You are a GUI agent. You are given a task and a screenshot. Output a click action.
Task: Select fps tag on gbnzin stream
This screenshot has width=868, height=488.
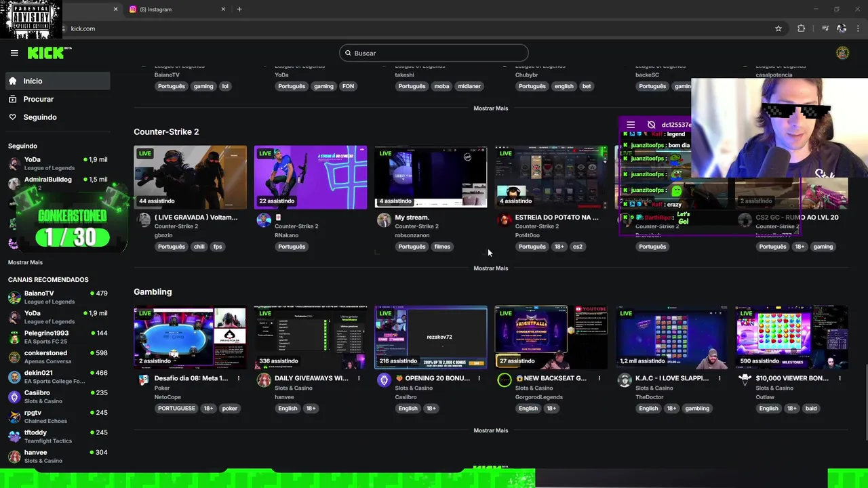pos(218,247)
